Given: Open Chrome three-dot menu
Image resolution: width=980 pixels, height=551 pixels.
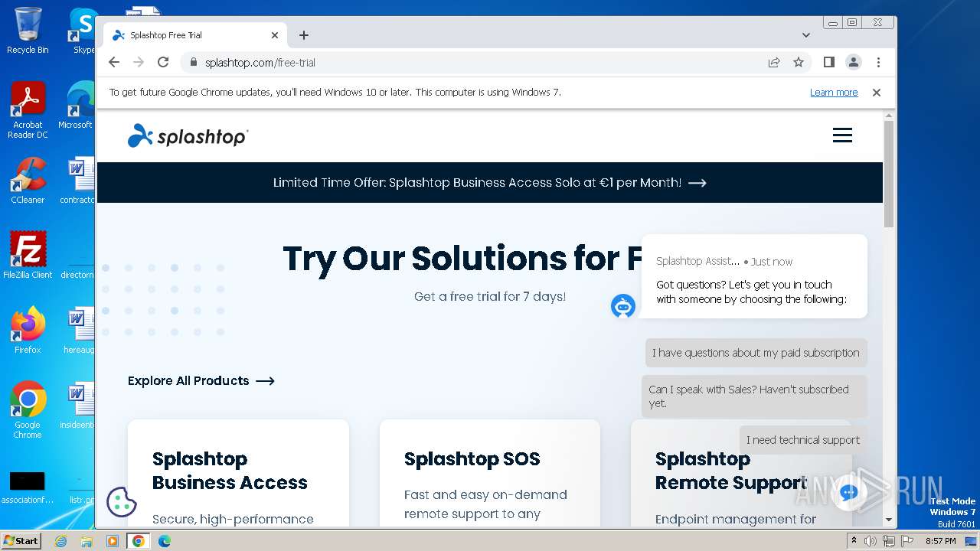Looking at the screenshot, I should click(x=878, y=62).
